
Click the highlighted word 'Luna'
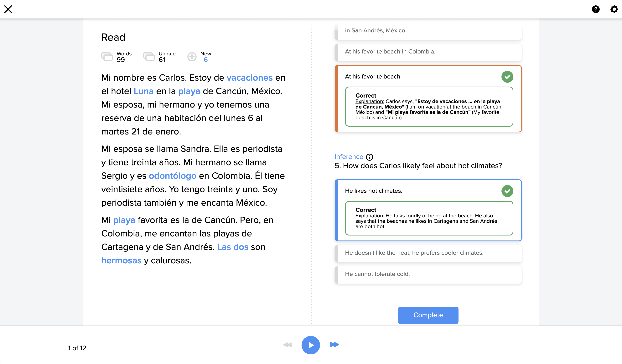click(x=143, y=91)
